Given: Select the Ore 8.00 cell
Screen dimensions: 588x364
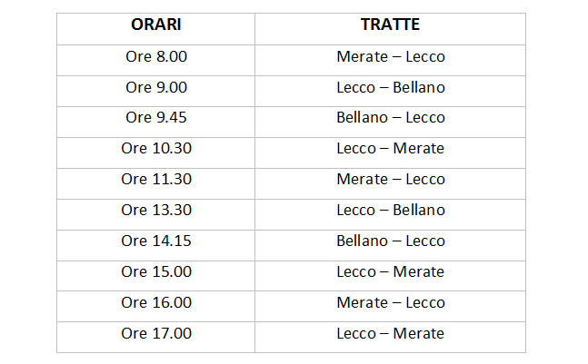Looking at the screenshot, I should pos(155,56).
